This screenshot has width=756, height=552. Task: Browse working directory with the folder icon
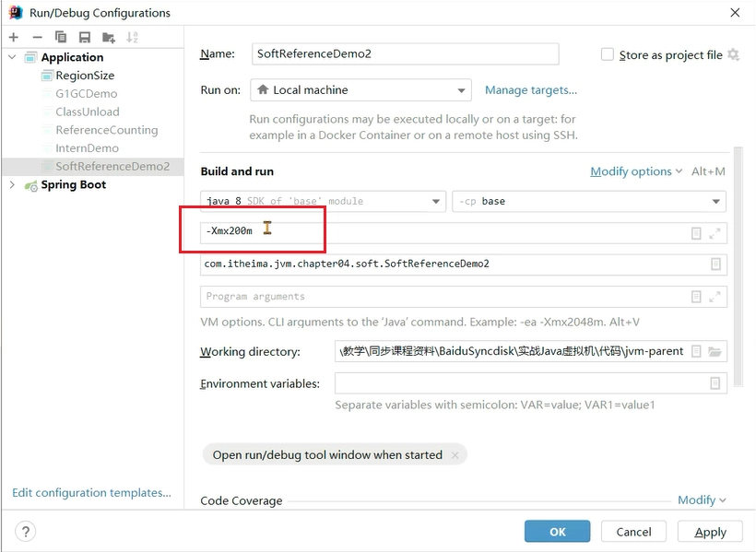coord(715,351)
